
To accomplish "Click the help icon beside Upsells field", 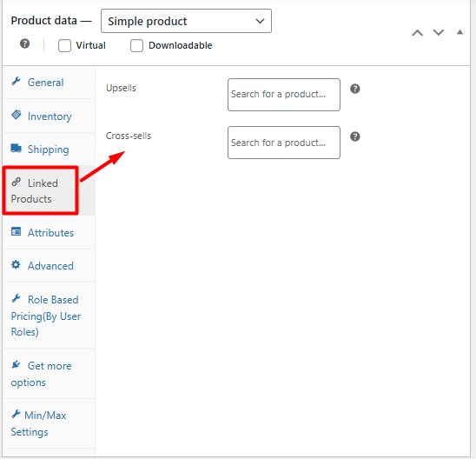I will pyautogui.click(x=355, y=89).
